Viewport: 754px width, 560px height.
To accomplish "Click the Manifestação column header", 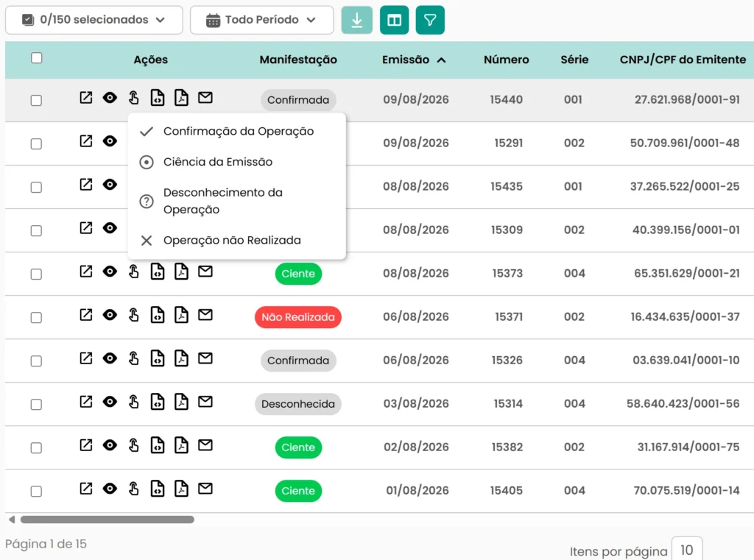I will (x=298, y=60).
